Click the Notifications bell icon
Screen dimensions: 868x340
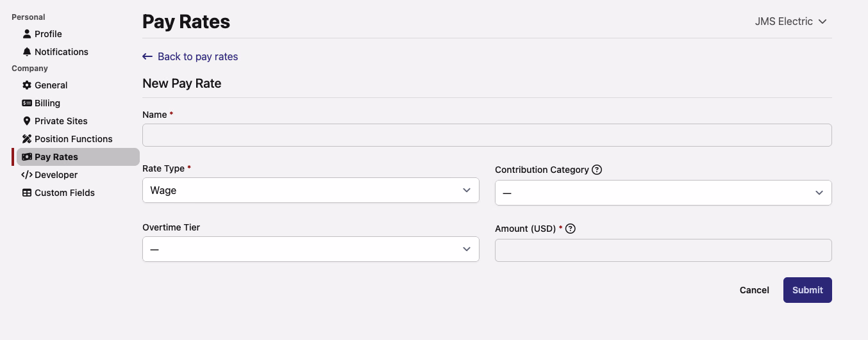[x=27, y=52]
